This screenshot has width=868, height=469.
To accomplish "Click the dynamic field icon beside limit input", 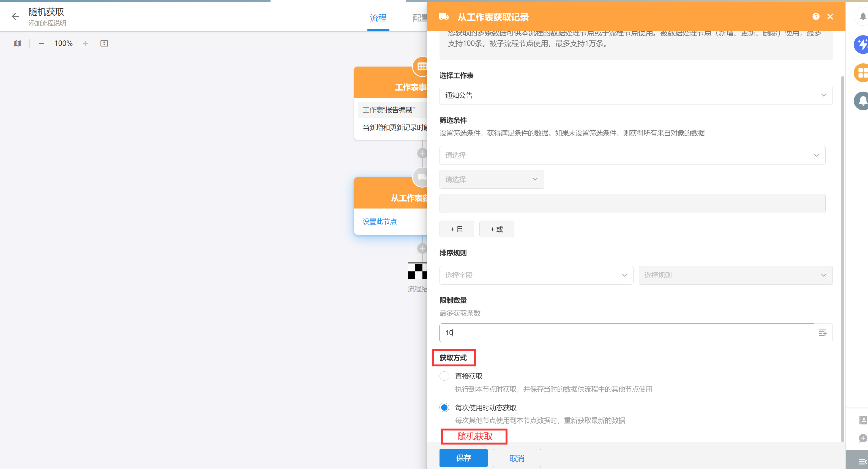I will pyautogui.click(x=823, y=333).
